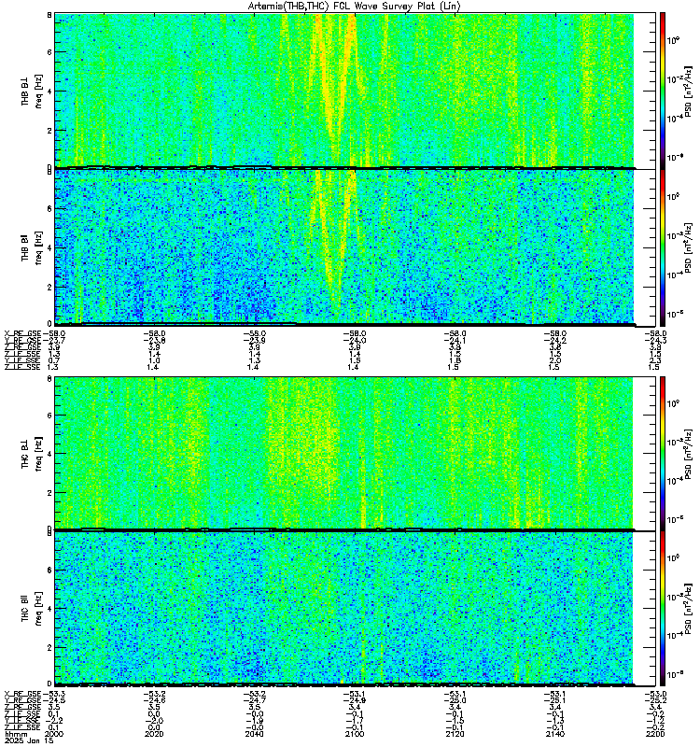Viewport: 700px width, 747px height.
Task: Click the -25.2 position value under THC
Action: (655, 700)
